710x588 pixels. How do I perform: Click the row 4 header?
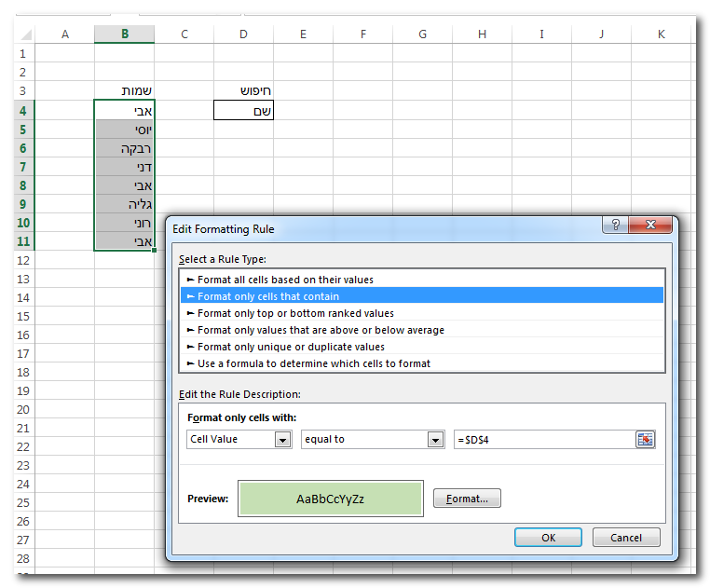[x=23, y=110]
